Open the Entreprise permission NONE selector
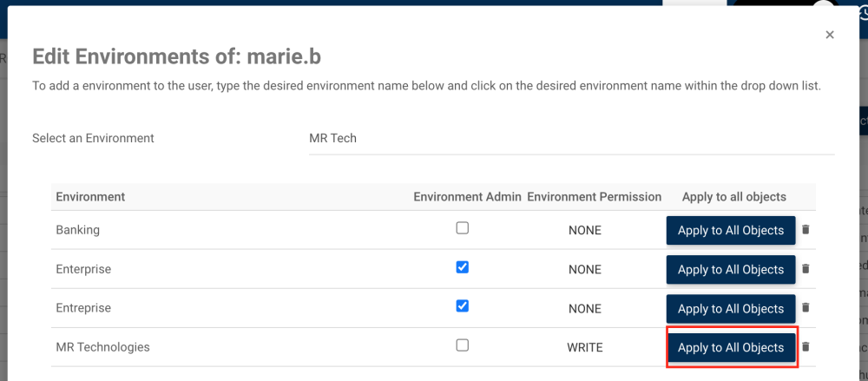Image resolution: width=868 pixels, height=381 pixels. [x=585, y=309]
